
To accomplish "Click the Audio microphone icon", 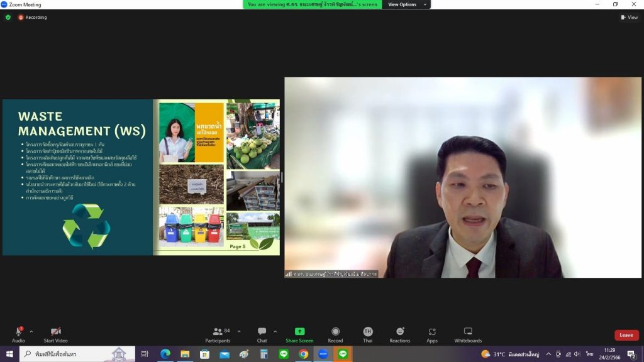I will (18, 331).
